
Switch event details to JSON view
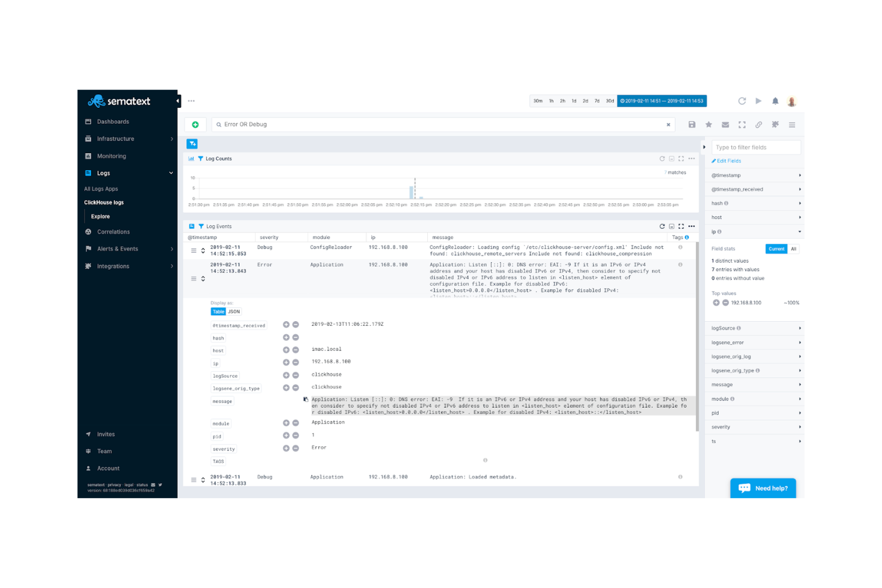(234, 311)
